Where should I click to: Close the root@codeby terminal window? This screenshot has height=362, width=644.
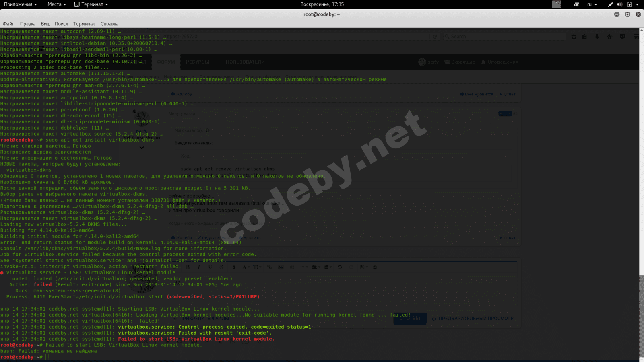point(638,14)
